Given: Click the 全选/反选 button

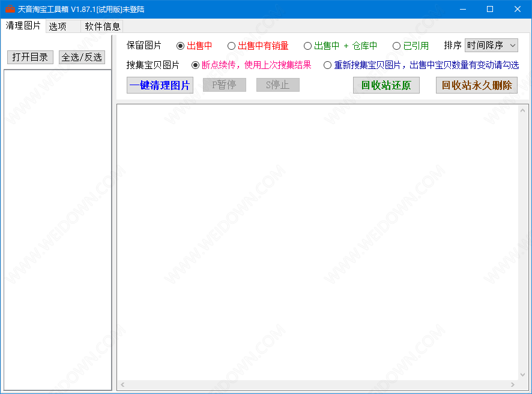Looking at the screenshot, I should point(82,57).
